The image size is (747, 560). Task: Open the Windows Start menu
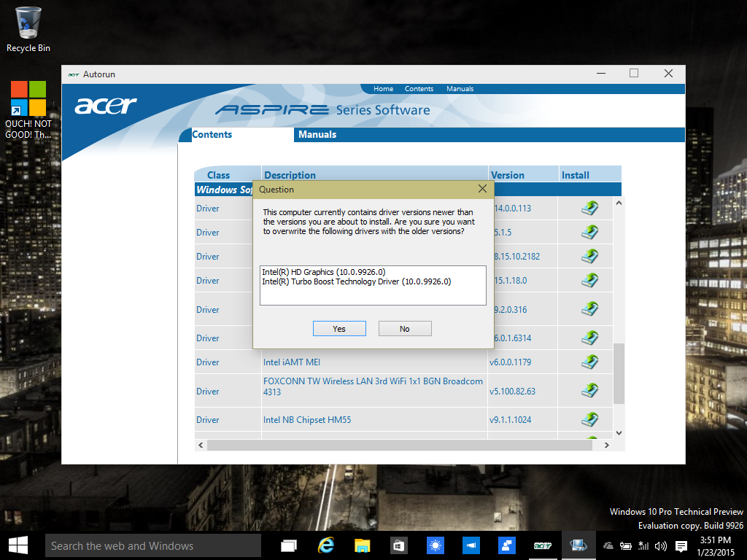(18, 545)
